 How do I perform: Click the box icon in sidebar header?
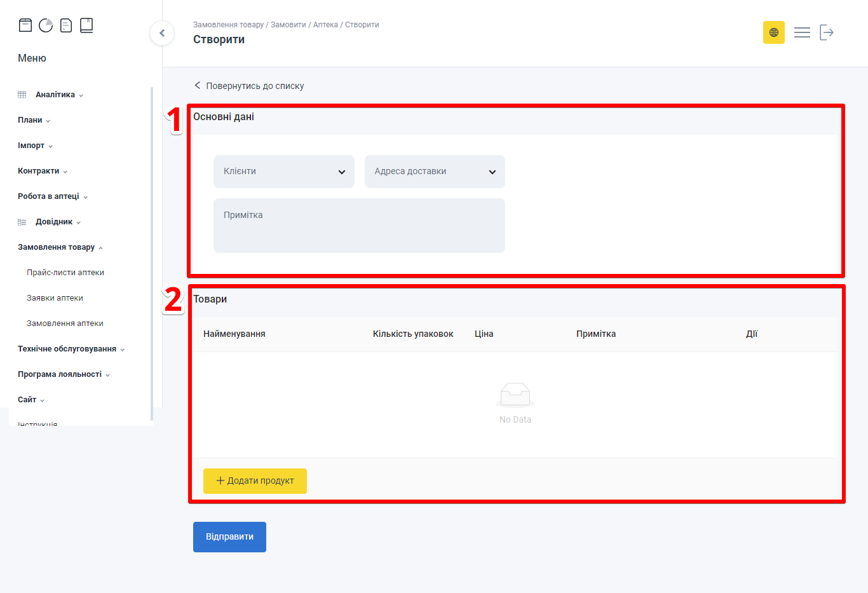click(25, 25)
